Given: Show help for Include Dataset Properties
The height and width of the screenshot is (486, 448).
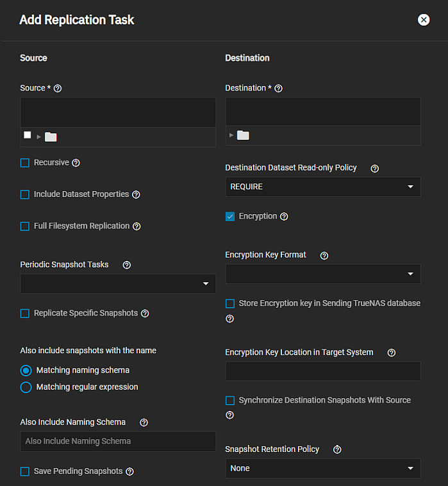Looking at the screenshot, I should [136, 194].
